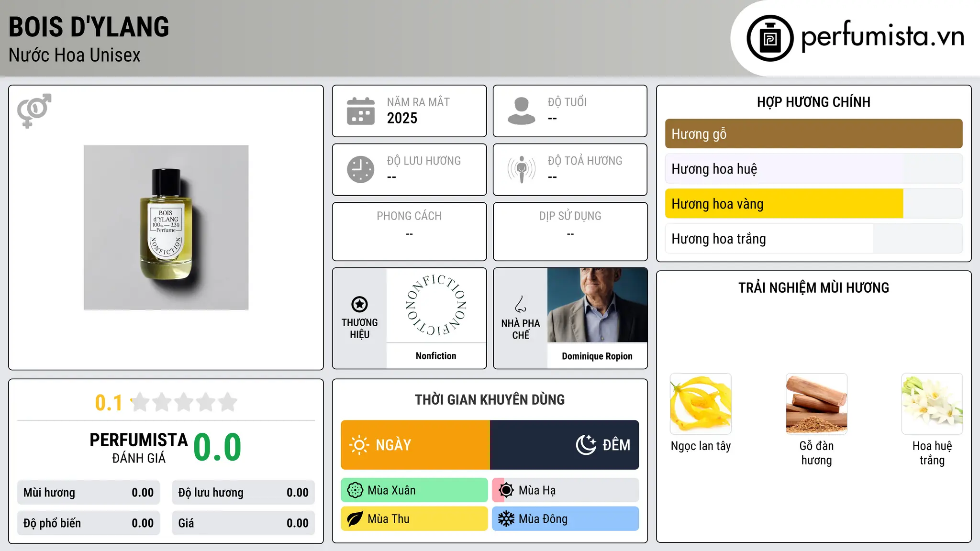
Task: Click the Perfumista 0.0 rating score
Action: 217,448
